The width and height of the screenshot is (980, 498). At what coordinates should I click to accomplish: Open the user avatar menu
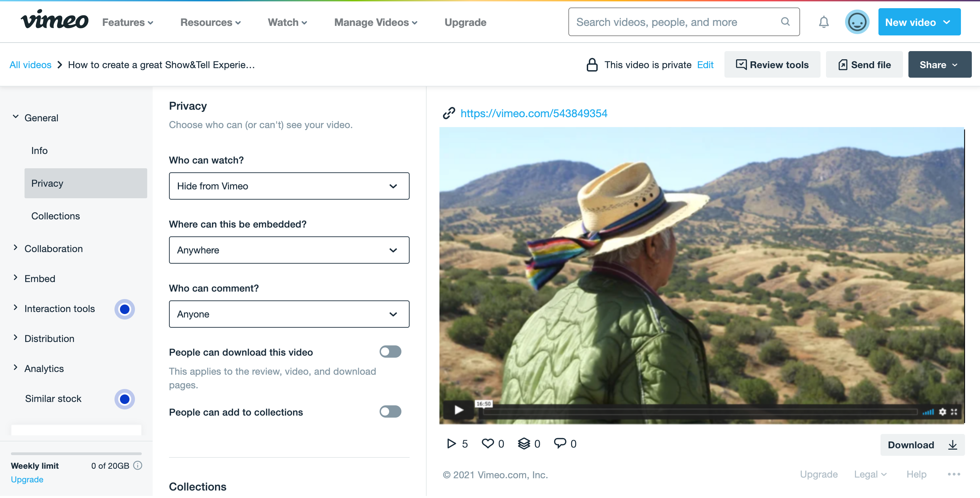(857, 22)
